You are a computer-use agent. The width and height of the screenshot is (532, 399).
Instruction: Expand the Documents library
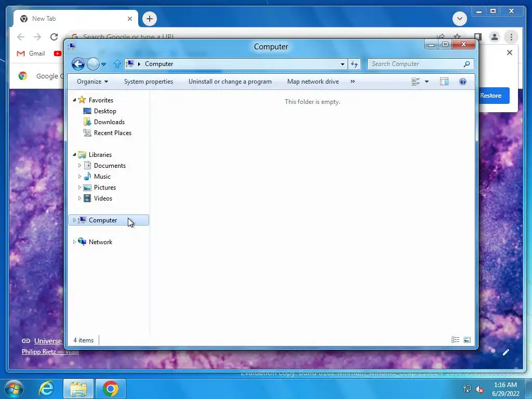tap(79, 166)
